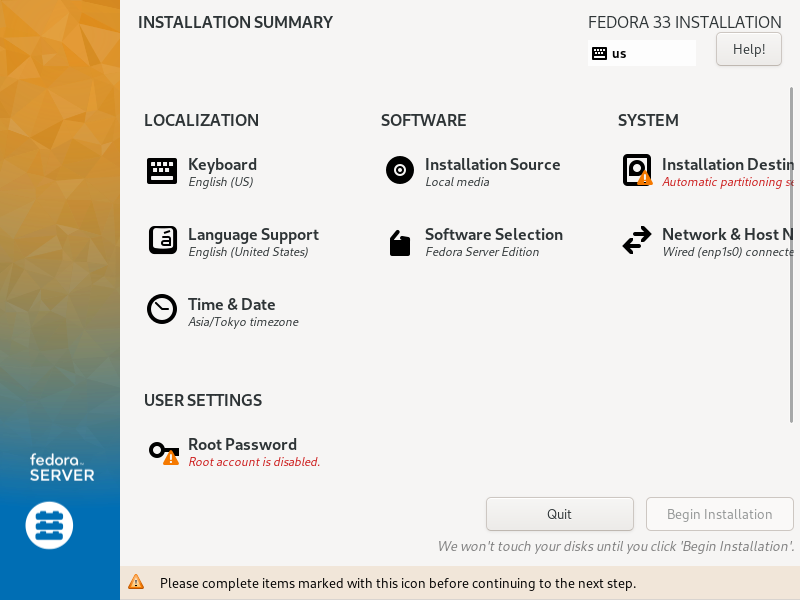800x600 pixels.
Task: Open the Keyboard English (US) settings
Action: 222,172
